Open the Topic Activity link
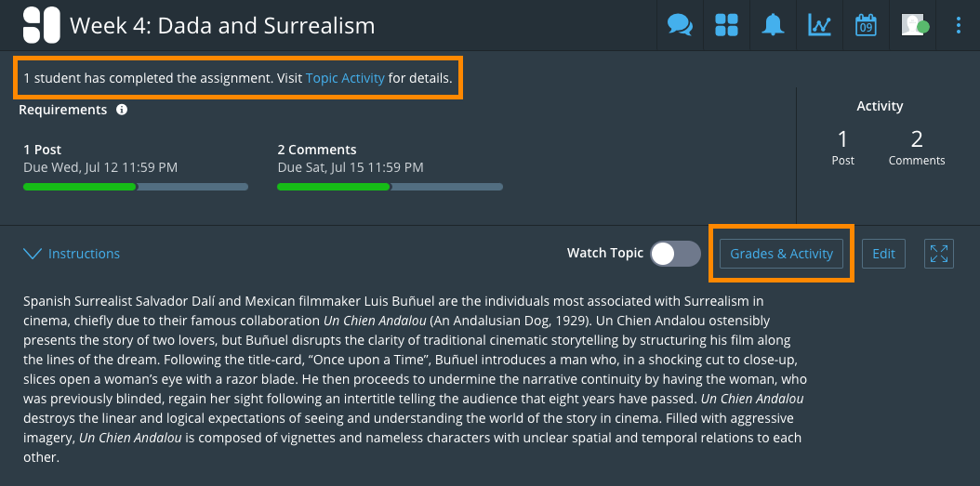The width and height of the screenshot is (980, 486). click(345, 78)
